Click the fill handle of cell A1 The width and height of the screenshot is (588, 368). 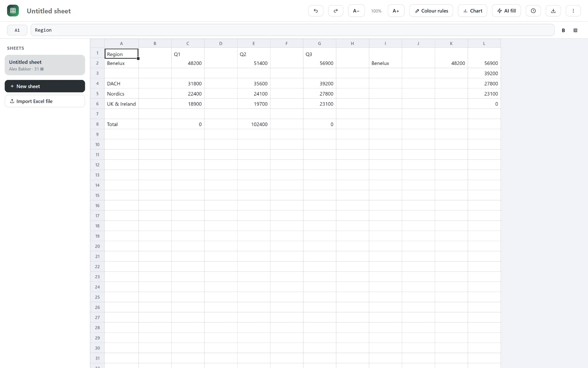[138, 58]
